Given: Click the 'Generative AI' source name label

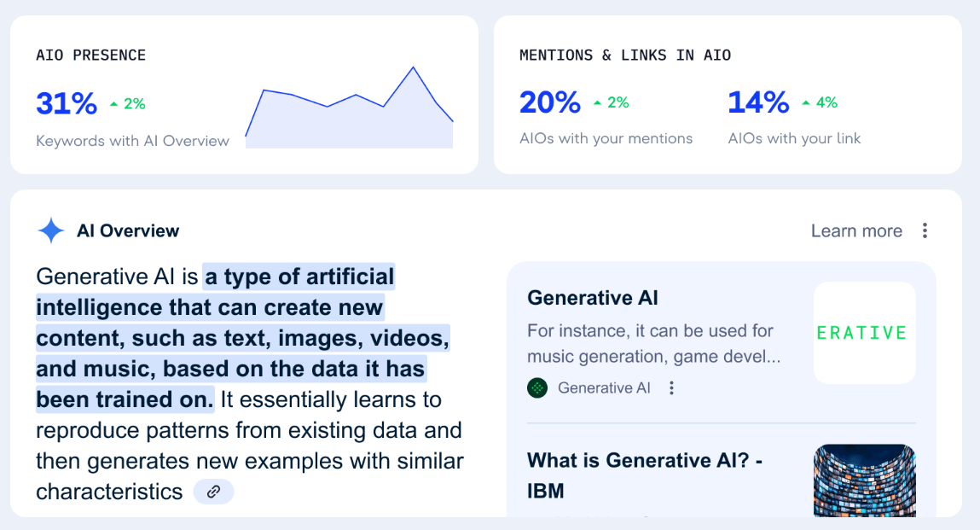Looking at the screenshot, I should tap(604, 388).
